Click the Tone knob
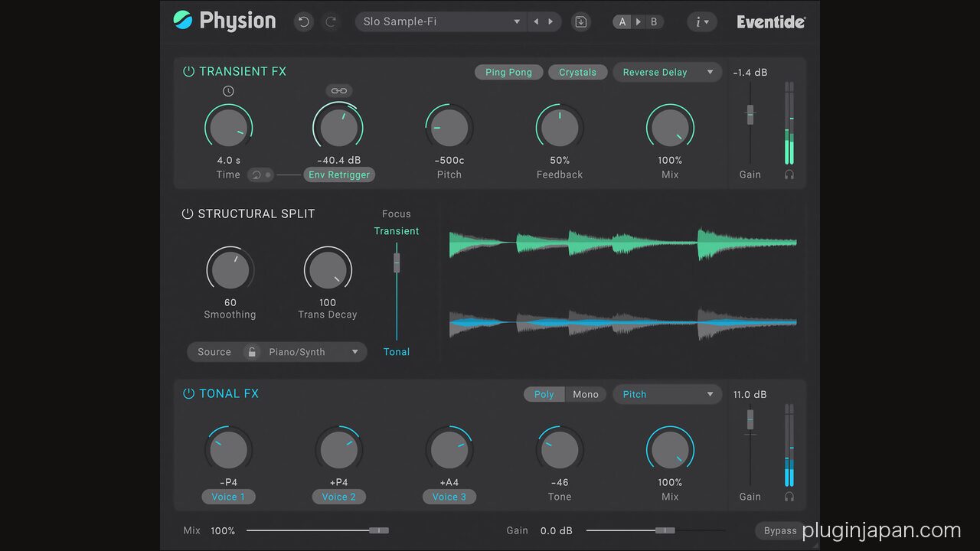Viewport: 980px width, 551px height. [560, 449]
